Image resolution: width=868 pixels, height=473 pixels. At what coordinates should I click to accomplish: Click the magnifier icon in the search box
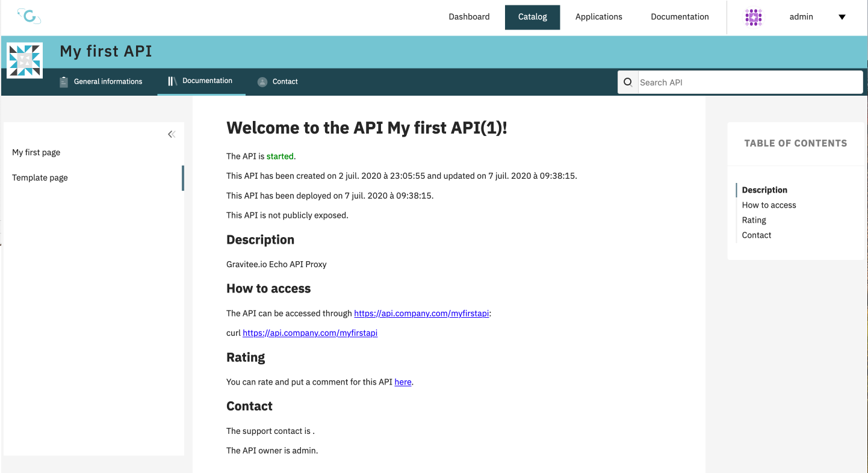pyautogui.click(x=628, y=82)
